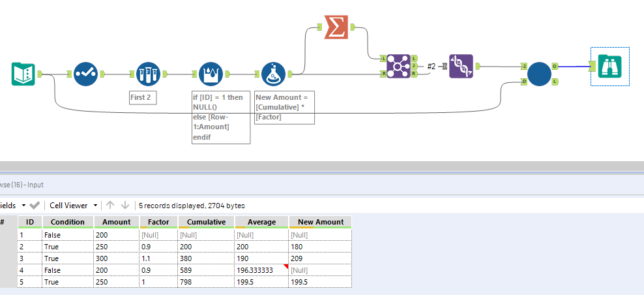The width and height of the screenshot is (644, 295).
Task: Click the '5 records displayed, 2704 bytes' status text
Action: pyautogui.click(x=192, y=206)
